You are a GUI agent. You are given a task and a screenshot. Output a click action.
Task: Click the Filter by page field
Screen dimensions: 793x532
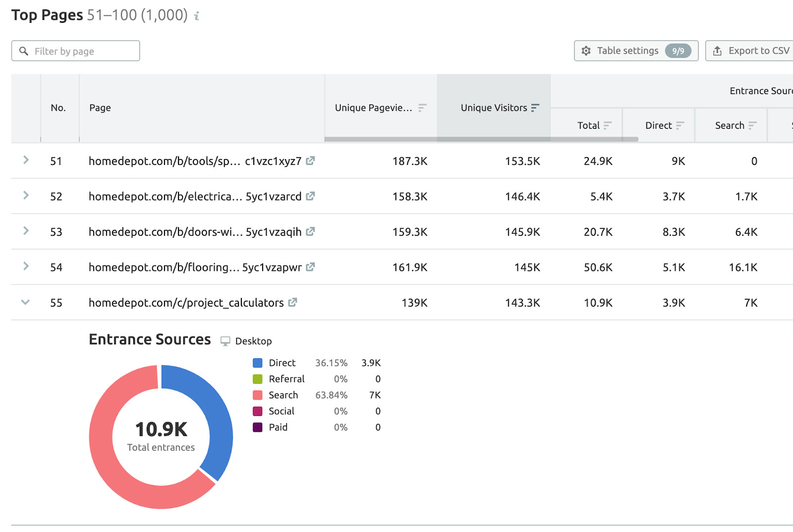pos(76,51)
